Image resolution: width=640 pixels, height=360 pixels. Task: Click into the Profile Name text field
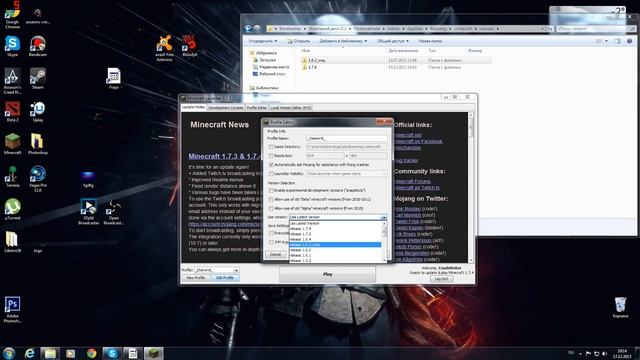(x=347, y=138)
